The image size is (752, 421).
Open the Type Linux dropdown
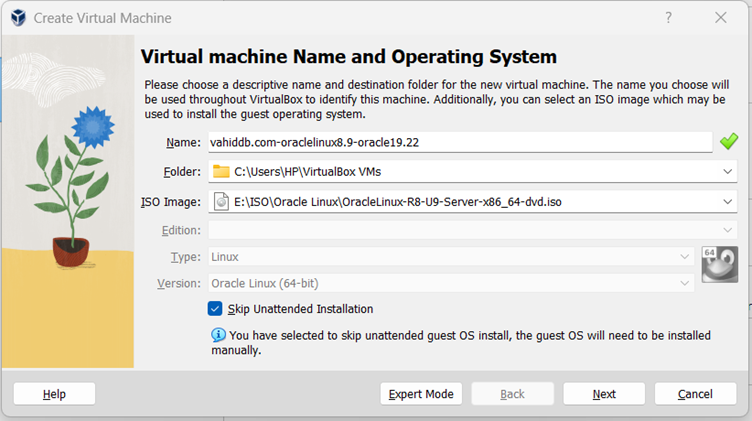685,257
